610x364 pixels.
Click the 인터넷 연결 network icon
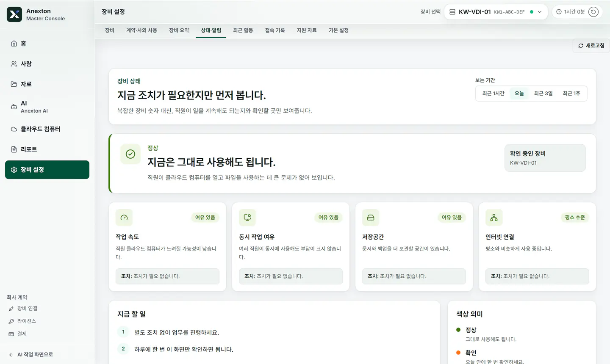494,218
